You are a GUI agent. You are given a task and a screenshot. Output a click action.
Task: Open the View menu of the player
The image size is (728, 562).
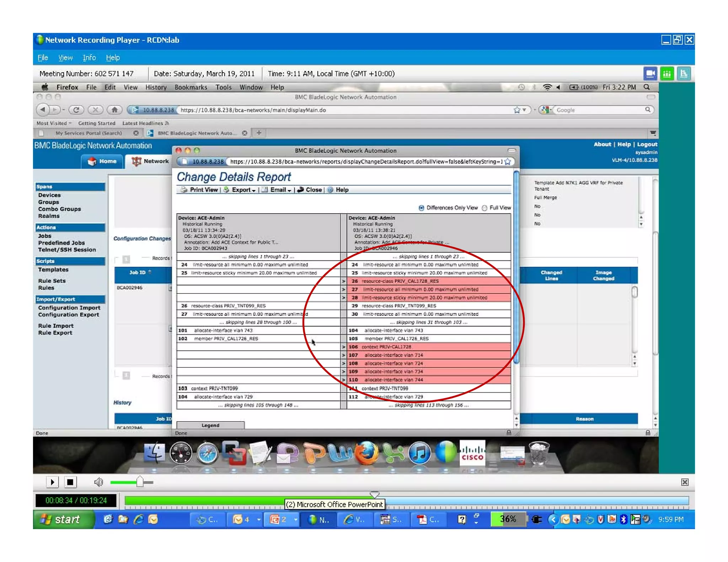click(65, 58)
